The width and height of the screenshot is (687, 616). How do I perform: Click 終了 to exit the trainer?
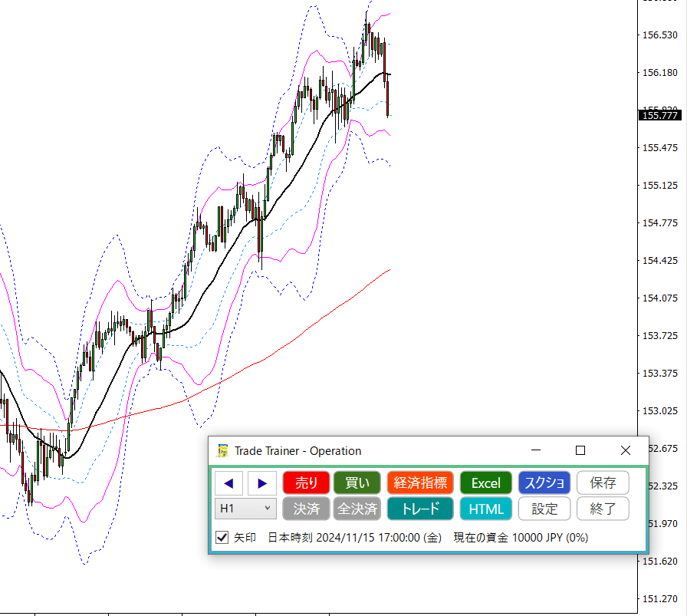[x=603, y=508]
